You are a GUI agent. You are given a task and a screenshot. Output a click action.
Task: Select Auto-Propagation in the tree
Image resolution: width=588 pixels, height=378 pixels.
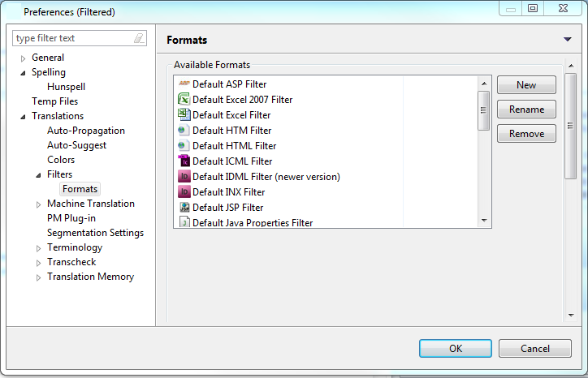[86, 131]
